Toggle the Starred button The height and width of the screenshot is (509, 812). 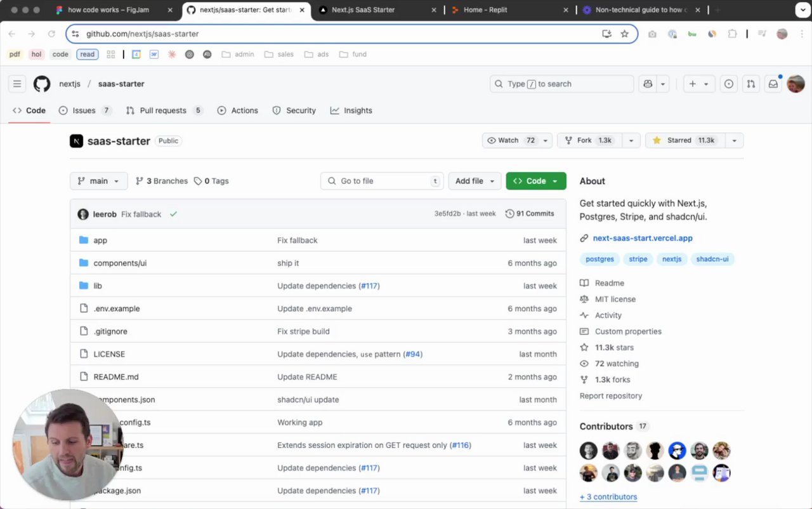[685, 140]
